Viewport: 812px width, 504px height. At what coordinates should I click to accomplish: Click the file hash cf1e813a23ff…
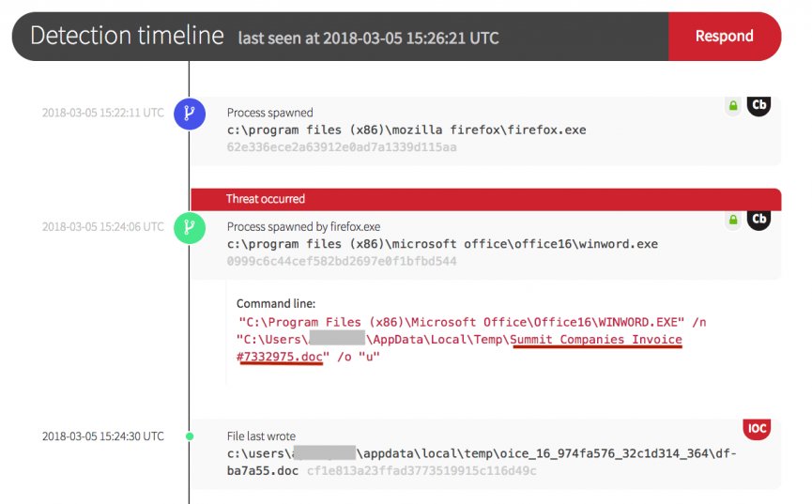(x=421, y=470)
